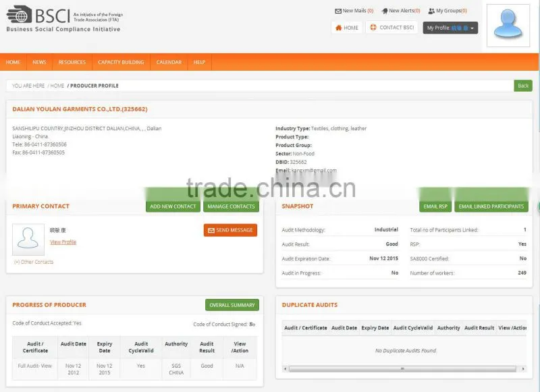Screen dimensions: 540x392
Task: Select RESOURCES in the orange navigation bar
Action: tap(72, 62)
